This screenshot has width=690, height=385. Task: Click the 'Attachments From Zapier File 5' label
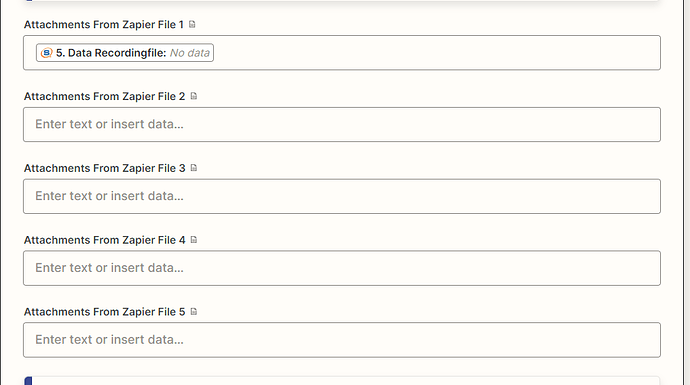[x=105, y=312]
